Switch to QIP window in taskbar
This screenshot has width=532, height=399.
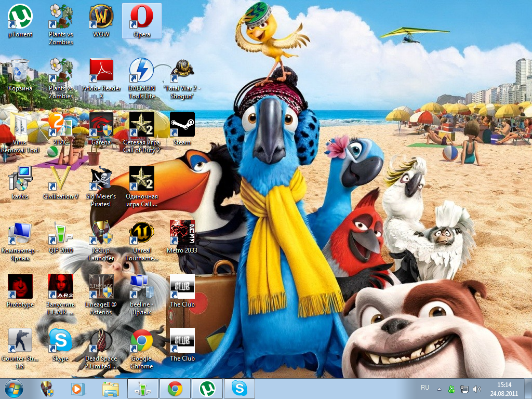click(142, 389)
